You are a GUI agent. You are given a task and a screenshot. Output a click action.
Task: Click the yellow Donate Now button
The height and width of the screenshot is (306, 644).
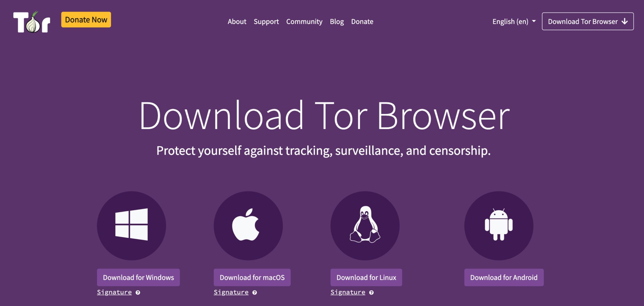[x=86, y=19]
